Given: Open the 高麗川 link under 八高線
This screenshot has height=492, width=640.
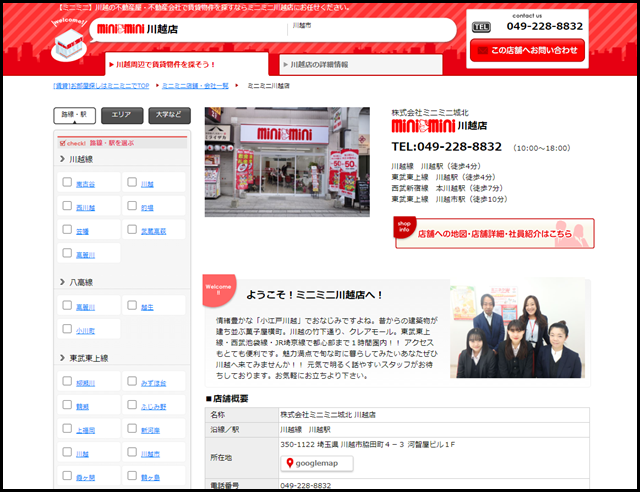Looking at the screenshot, I should click(x=85, y=307).
